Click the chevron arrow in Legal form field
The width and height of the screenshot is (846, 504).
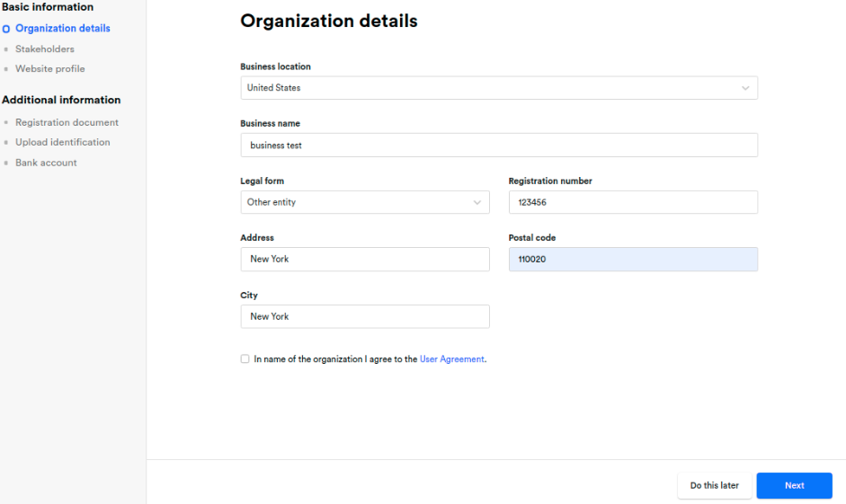477,202
